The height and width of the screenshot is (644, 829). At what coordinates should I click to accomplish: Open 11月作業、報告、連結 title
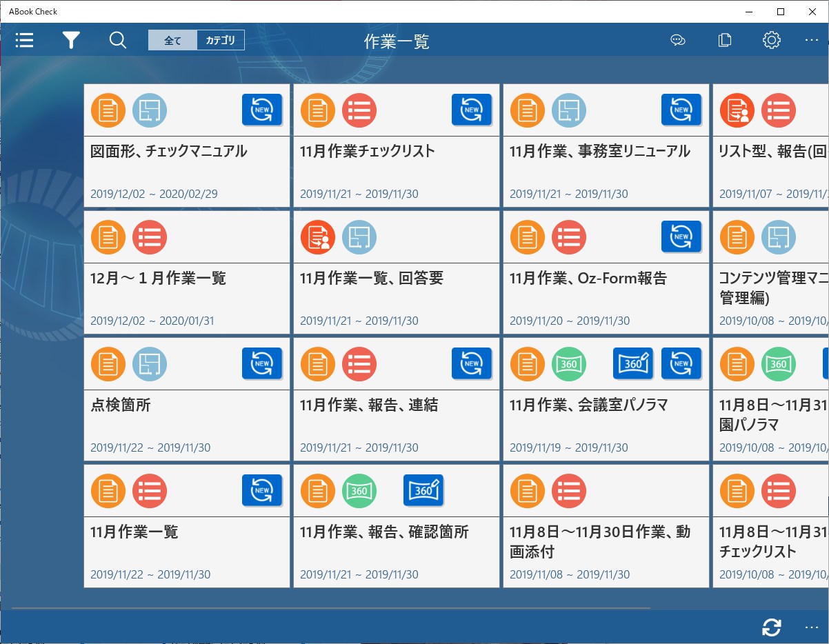(369, 405)
